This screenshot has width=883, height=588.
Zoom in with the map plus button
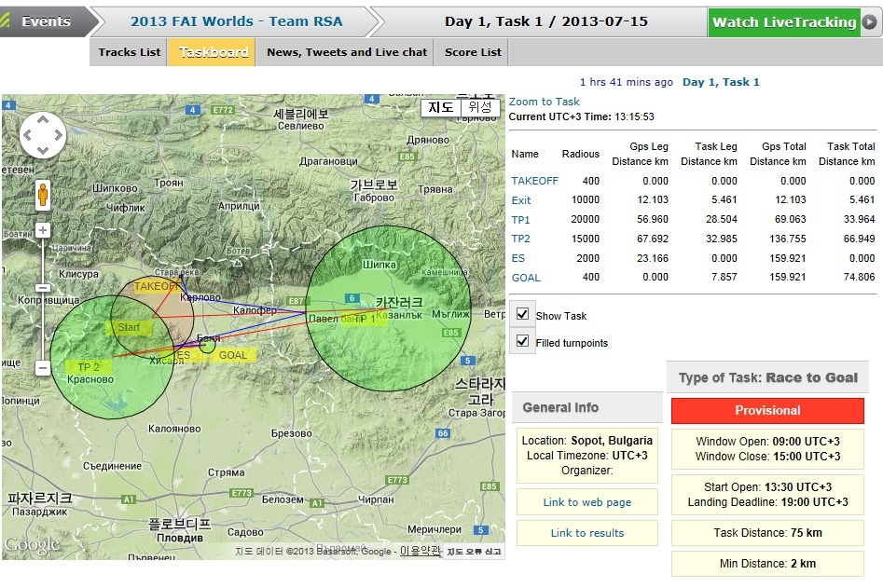pyautogui.click(x=43, y=230)
